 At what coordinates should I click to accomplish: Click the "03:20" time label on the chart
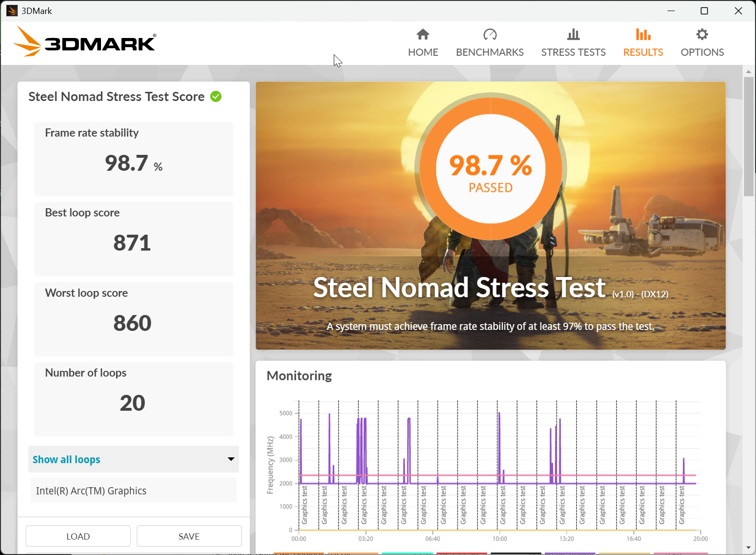(365, 539)
